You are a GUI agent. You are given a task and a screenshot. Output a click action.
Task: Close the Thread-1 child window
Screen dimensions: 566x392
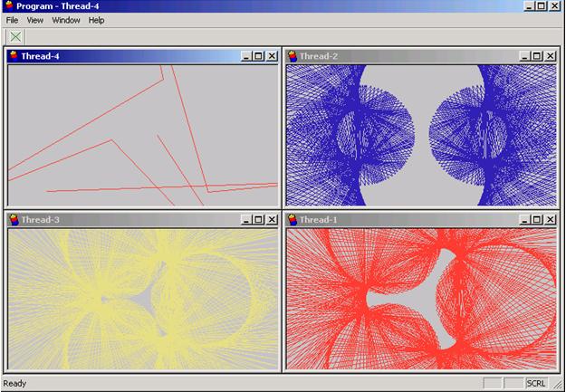[550, 219]
